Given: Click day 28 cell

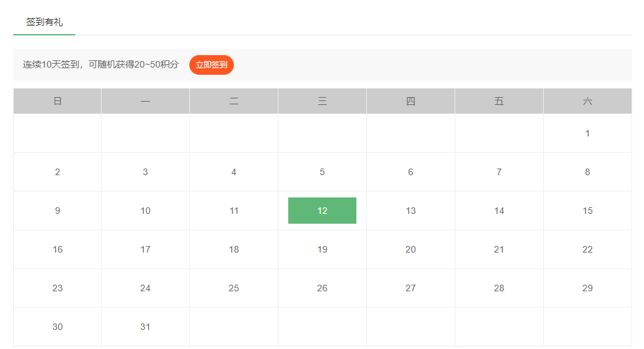Looking at the screenshot, I should click(499, 288).
